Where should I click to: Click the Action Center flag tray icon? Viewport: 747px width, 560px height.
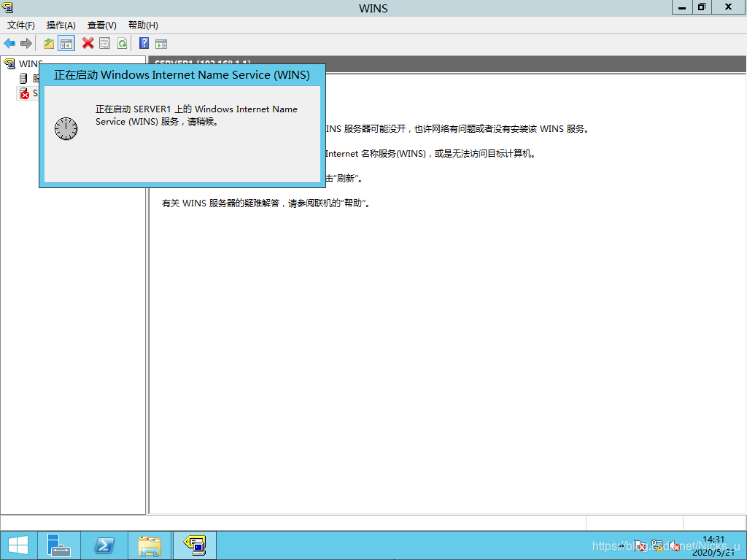pos(640,545)
